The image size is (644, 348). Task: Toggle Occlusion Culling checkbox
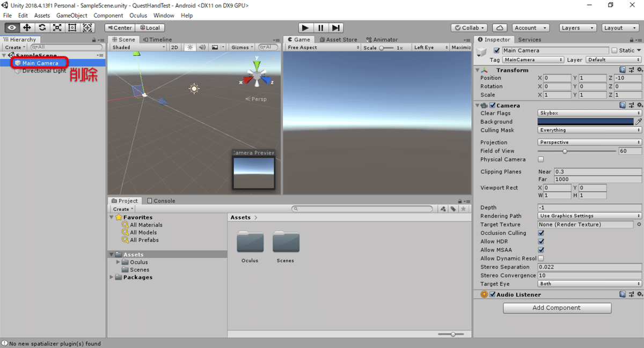click(541, 233)
